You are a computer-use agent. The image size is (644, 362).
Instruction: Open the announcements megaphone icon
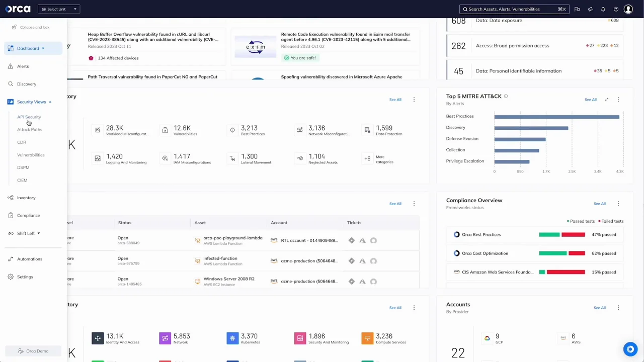coord(590,9)
